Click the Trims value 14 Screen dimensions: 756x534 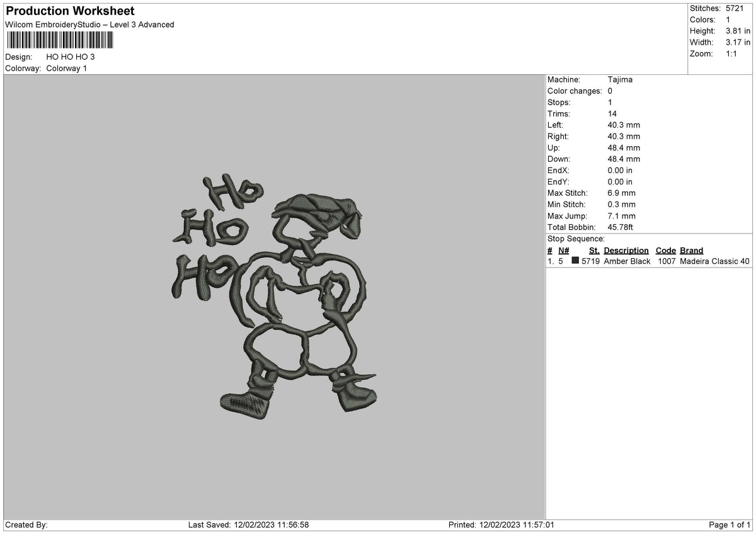coord(612,113)
